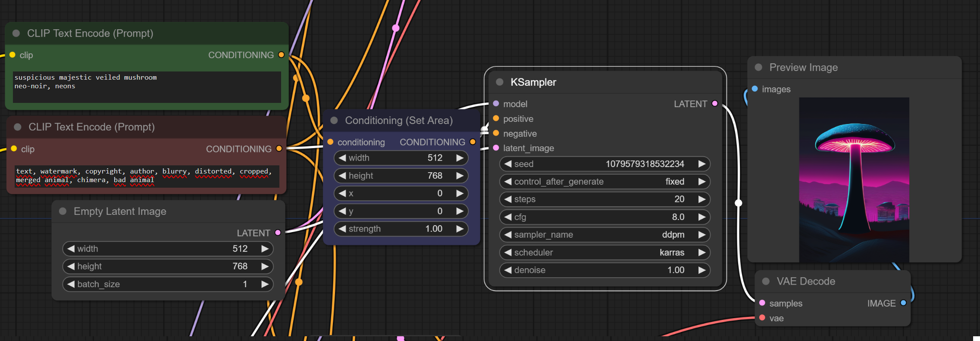Click the KSampler model input connector
The image size is (980, 341).
[496, 104]
